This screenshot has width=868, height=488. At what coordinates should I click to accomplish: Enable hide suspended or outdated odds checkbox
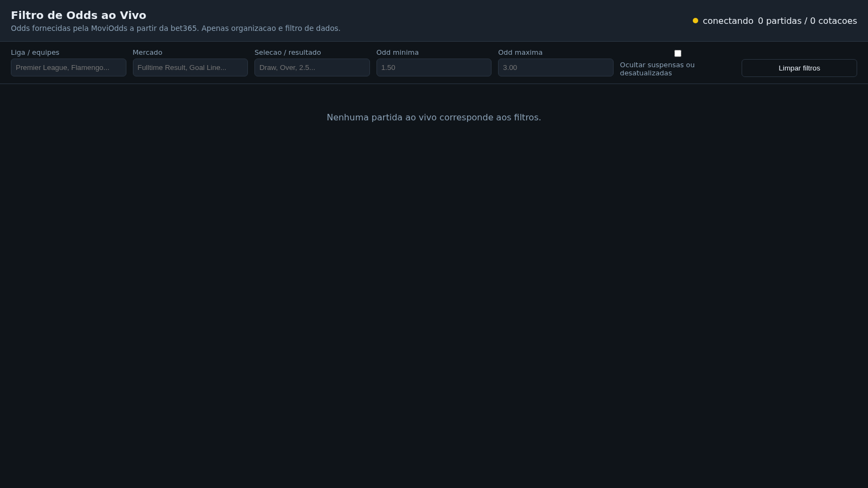tap(678, 53)
